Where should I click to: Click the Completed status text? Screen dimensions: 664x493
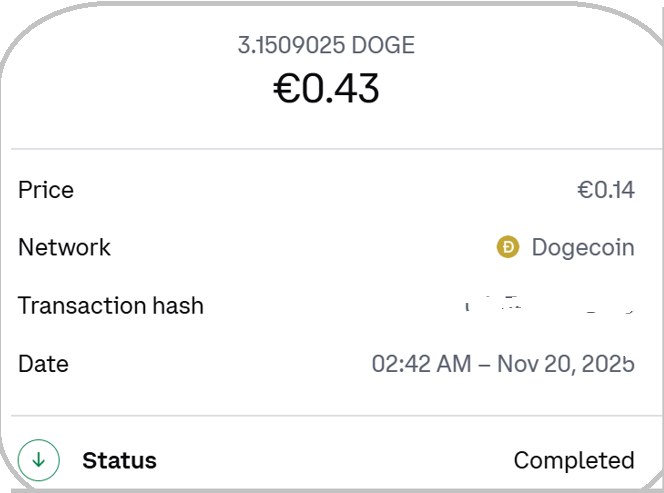(x=574, y=460)
